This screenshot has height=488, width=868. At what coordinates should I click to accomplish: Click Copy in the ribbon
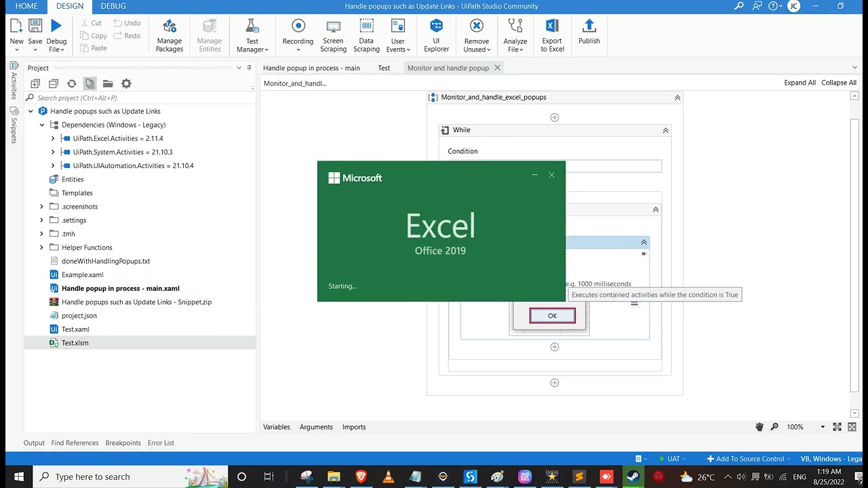(94, 36)
